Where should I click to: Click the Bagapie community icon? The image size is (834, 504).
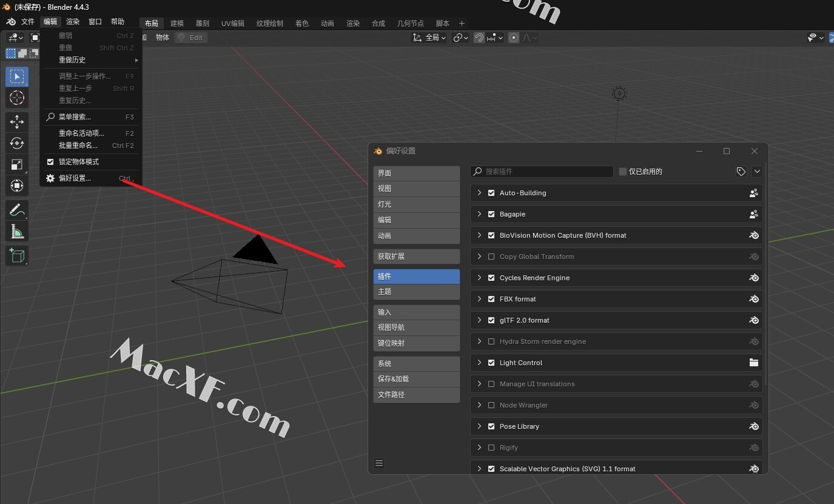754,214
